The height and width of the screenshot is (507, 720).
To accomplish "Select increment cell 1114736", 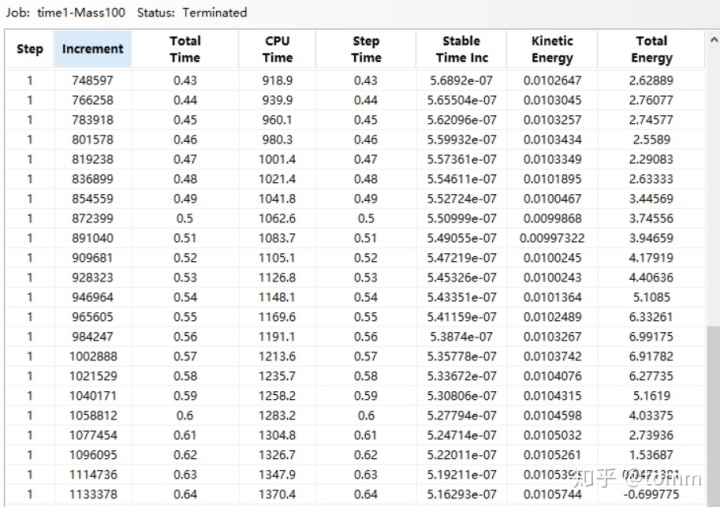I will [93, 475].
